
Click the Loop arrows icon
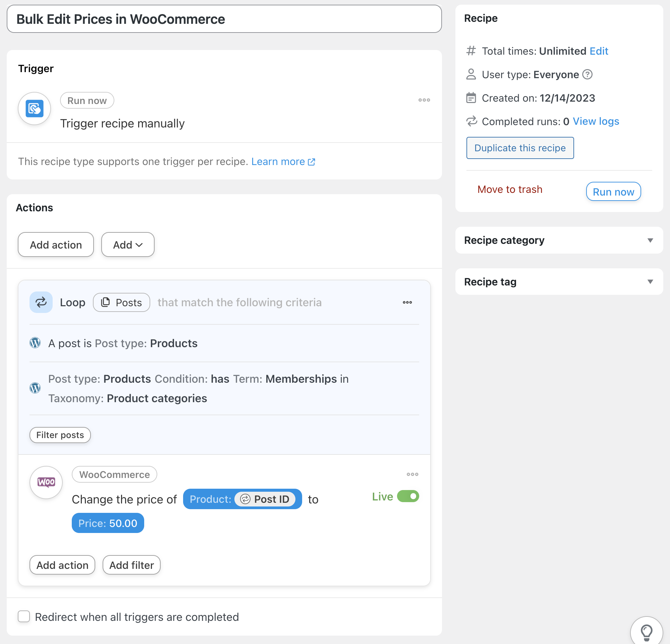click(41, 302)
